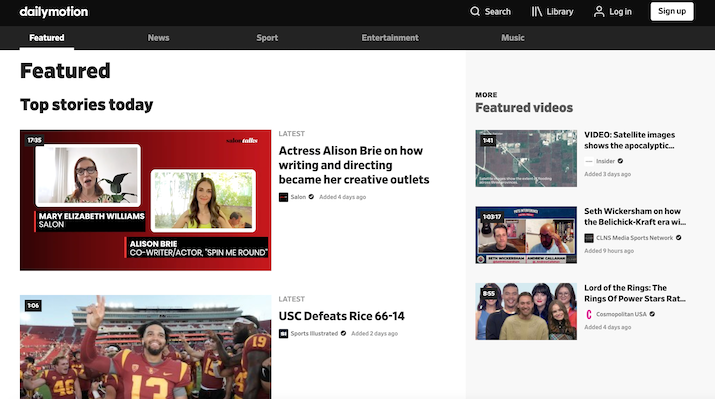
Task: Click the Insider channel avatar icon
Action: [589, 161]
